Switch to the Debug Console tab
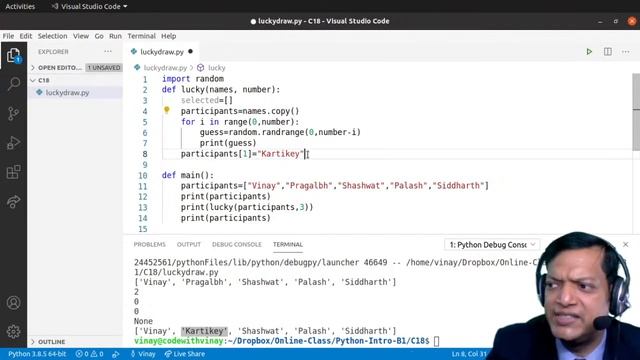The image size is (640, 360). pyautogui.click(x=236, y=244)
